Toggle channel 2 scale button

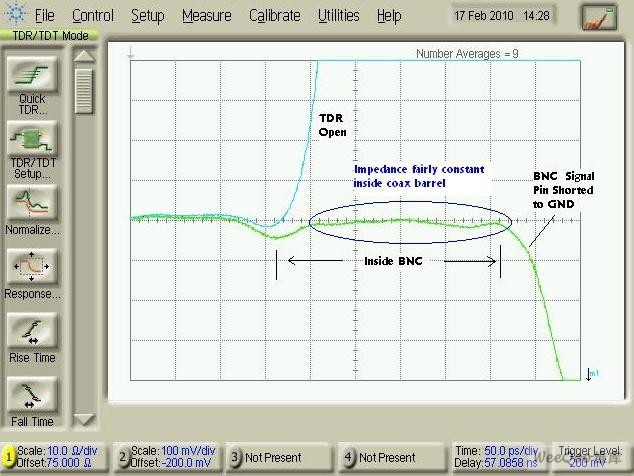coord(122,457)
